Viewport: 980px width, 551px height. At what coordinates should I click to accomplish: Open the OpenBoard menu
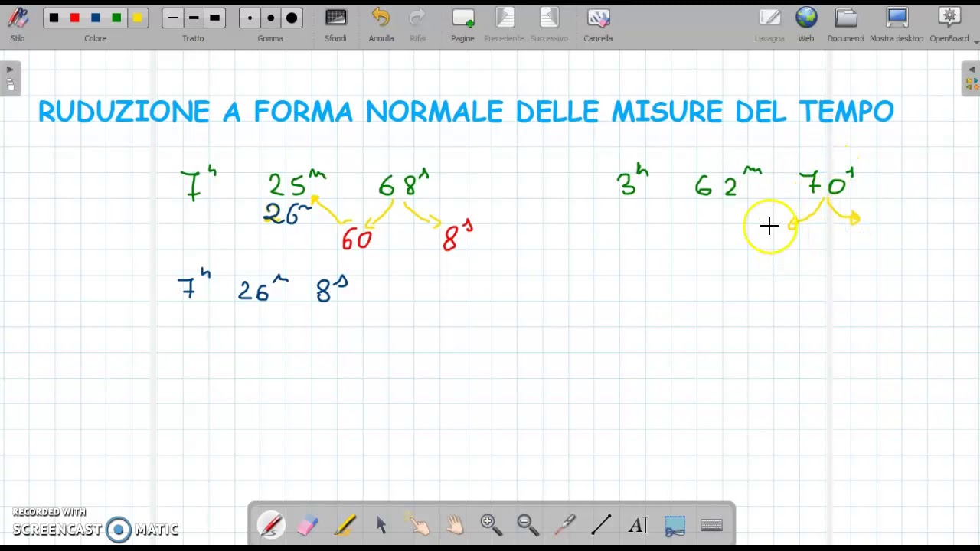click(949, 24)
